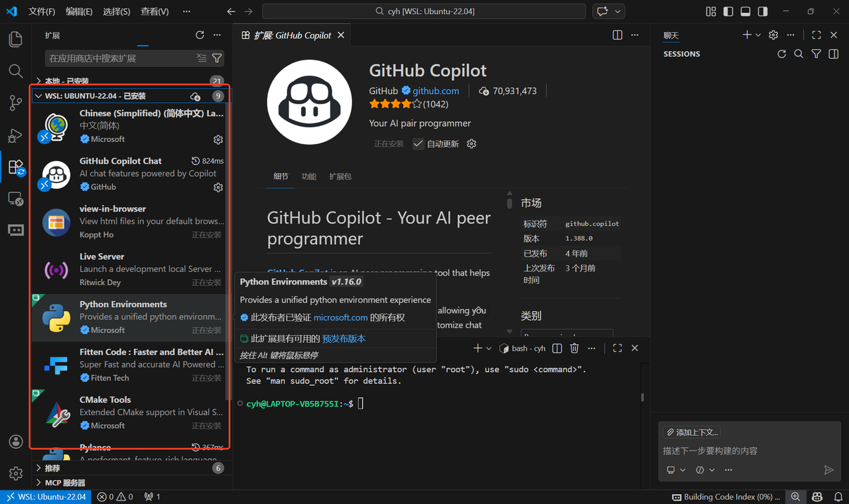Filter extensions with the funnel icon
This screenshot has width=849, height=504.
pyautogui.click(x=217, y=58)
